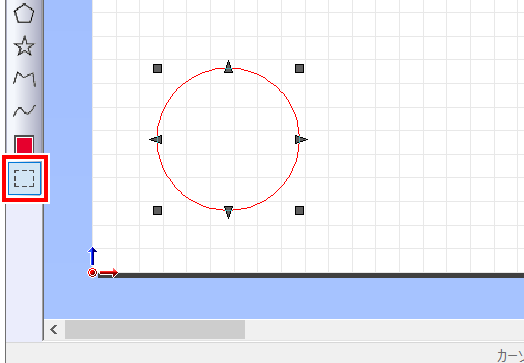The image size is (524, 363).
Task: Select the polygon (pentagon) drawing tool
Action: pos(24,13)
